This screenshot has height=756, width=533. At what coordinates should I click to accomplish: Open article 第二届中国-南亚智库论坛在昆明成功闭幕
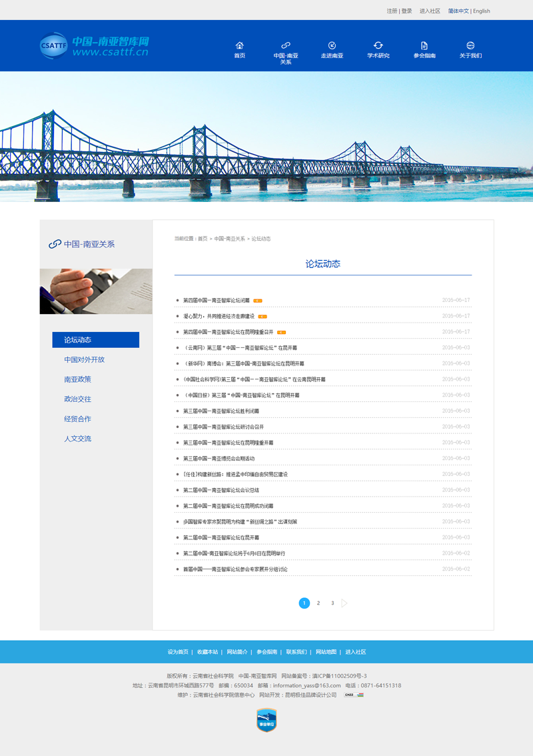point(228,506)
